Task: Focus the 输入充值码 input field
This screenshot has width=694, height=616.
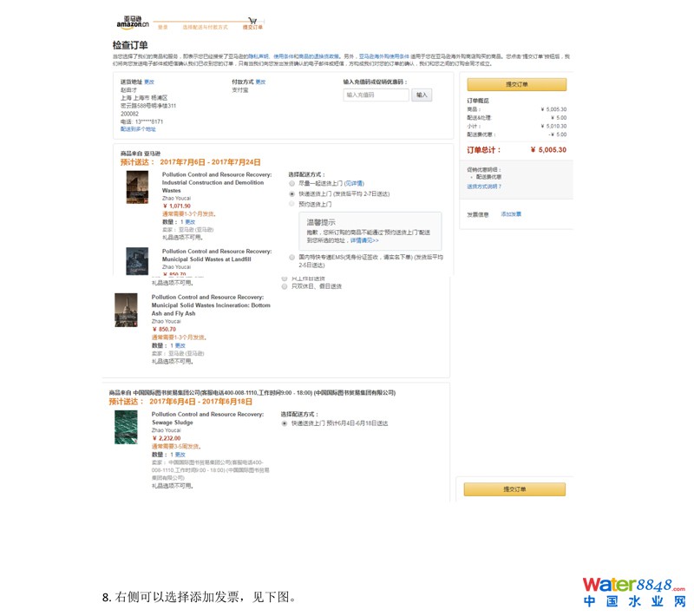Action: coord(376,95)
